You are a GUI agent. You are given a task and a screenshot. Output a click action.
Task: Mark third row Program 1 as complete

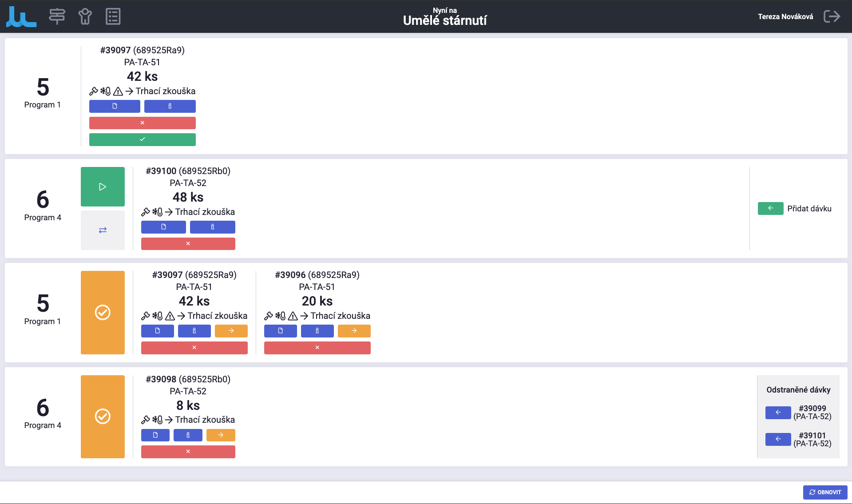point(103,313)
